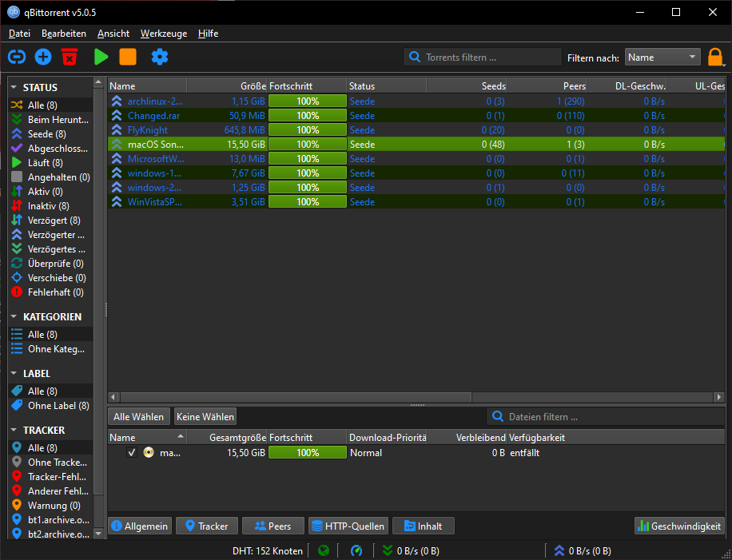Viewport: 732px width, 560px height.
Task: Select the Warnung (0) tracker filter
Action: (50, 506)
